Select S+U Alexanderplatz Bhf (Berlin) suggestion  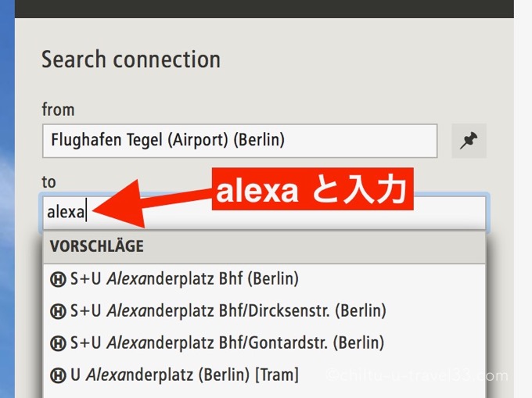pos(264,279)
